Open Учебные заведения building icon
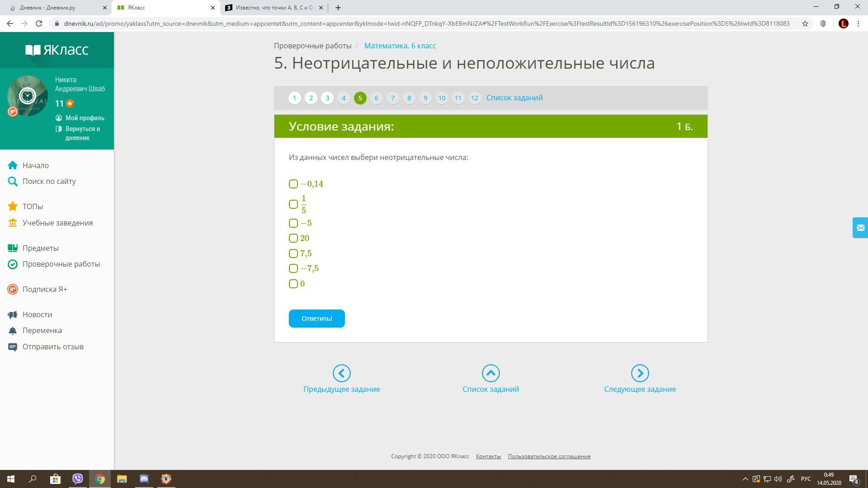Viewport: 868px width, 488px height. coord(13,223)
